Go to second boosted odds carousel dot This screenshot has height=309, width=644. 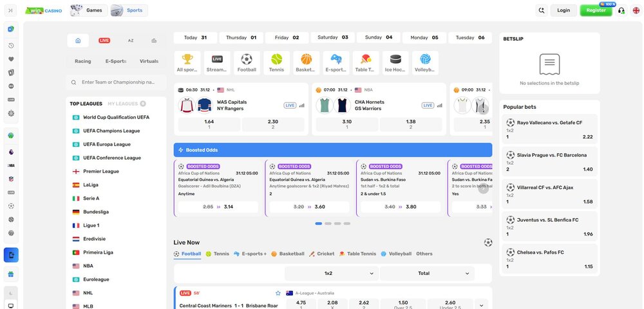coord(328,223)
